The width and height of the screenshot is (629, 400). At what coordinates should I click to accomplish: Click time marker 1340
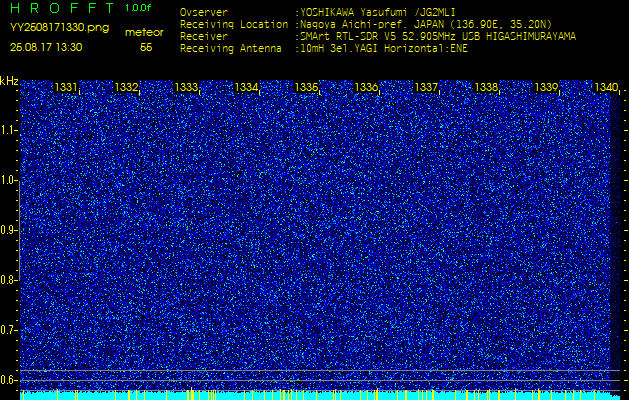coord(606,87)
